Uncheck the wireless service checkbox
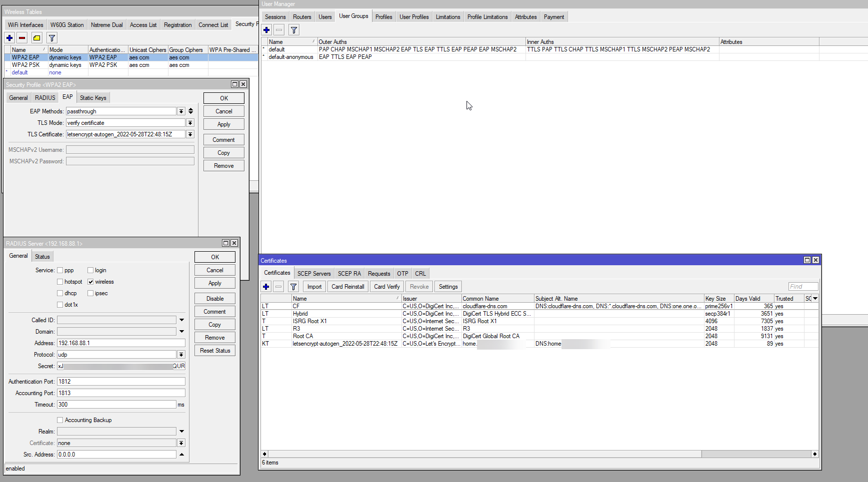868x482 pixels. 90,282
